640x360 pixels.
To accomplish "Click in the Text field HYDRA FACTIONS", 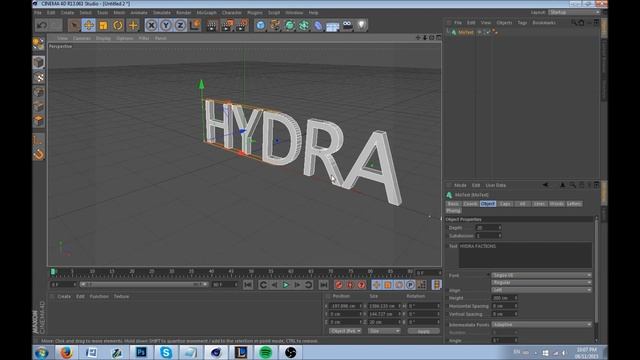I will coord(525,255).
